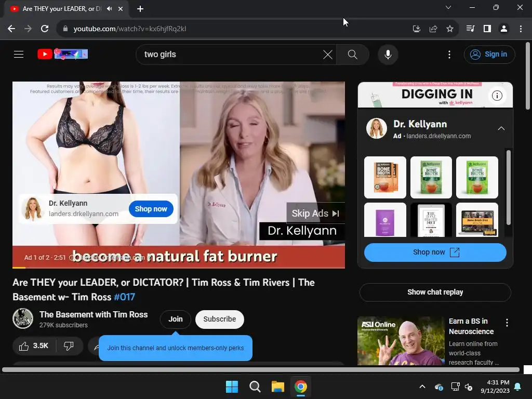This screenshot has width=532, height=399.
Task: Open Chrome profile avatar menu
Action: [504, 29]
